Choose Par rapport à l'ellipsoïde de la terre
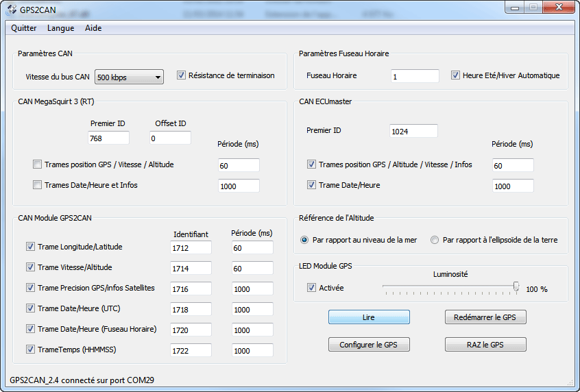Screen dimensions: 580x392 (x=434, y=240)
